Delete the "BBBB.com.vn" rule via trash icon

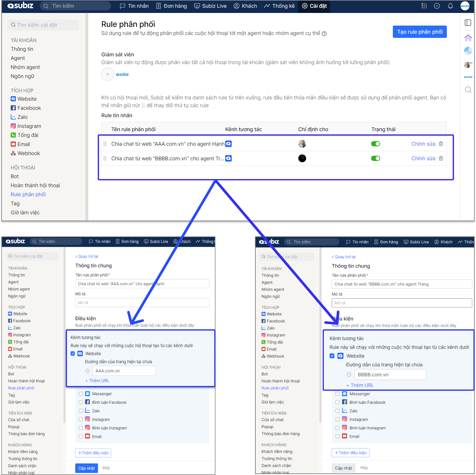(441, 158)
